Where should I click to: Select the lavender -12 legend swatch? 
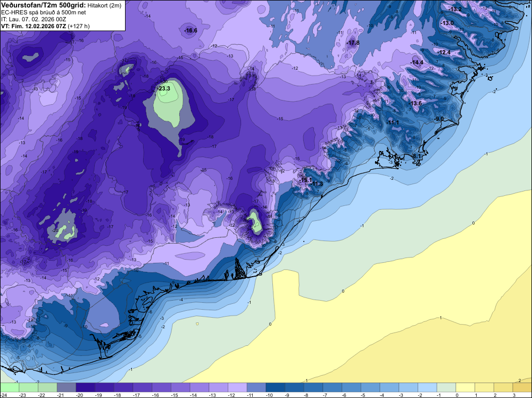pos(237,387)
